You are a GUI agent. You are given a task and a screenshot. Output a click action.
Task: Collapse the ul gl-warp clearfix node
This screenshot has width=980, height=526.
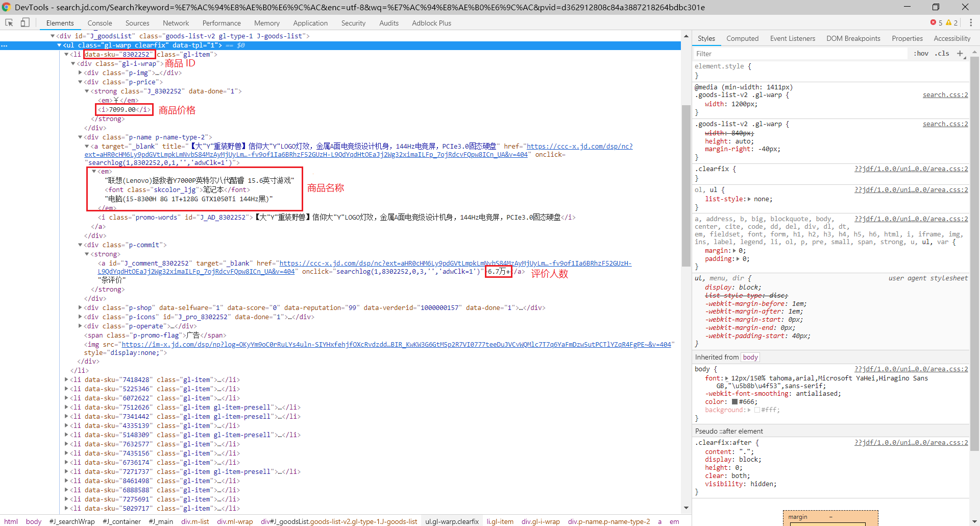(59, 45)
